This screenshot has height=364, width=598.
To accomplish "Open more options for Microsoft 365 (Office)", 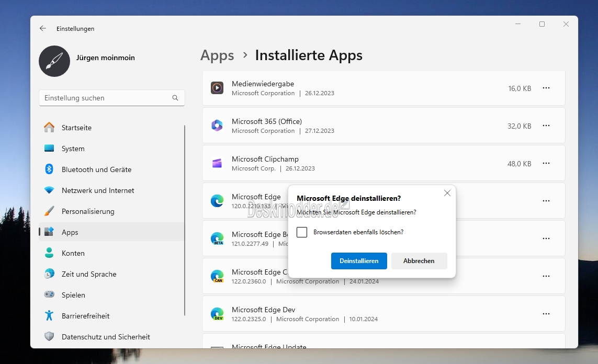I will (546, 126).
